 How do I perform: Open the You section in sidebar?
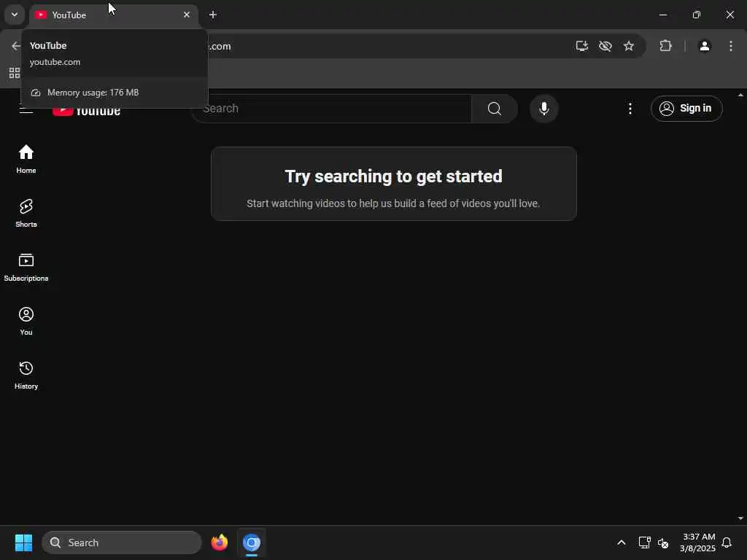point(26,322)
